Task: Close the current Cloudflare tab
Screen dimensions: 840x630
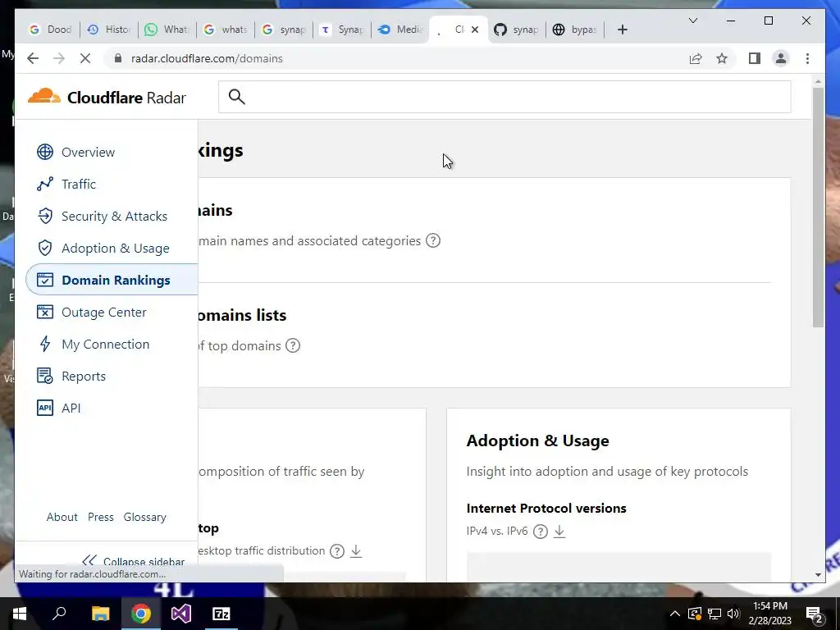Action: click(475, 30)
